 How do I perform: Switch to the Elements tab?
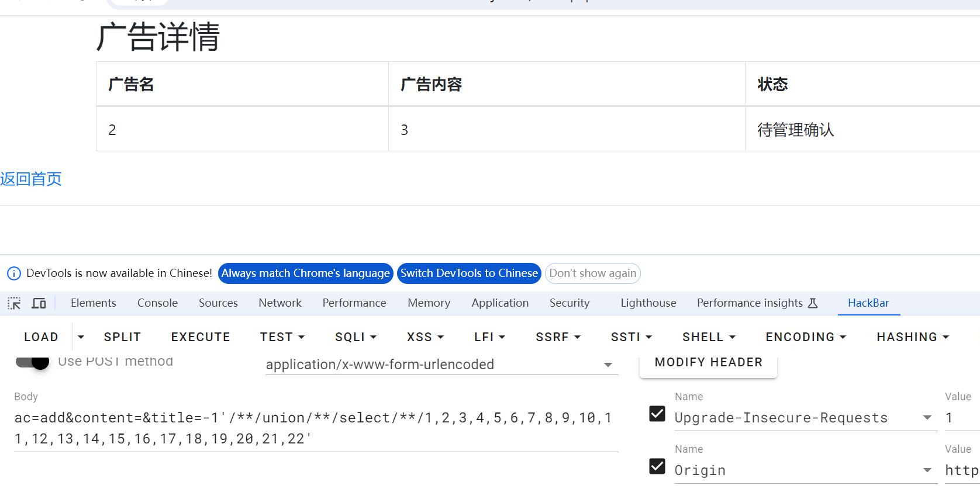(94, 303)
